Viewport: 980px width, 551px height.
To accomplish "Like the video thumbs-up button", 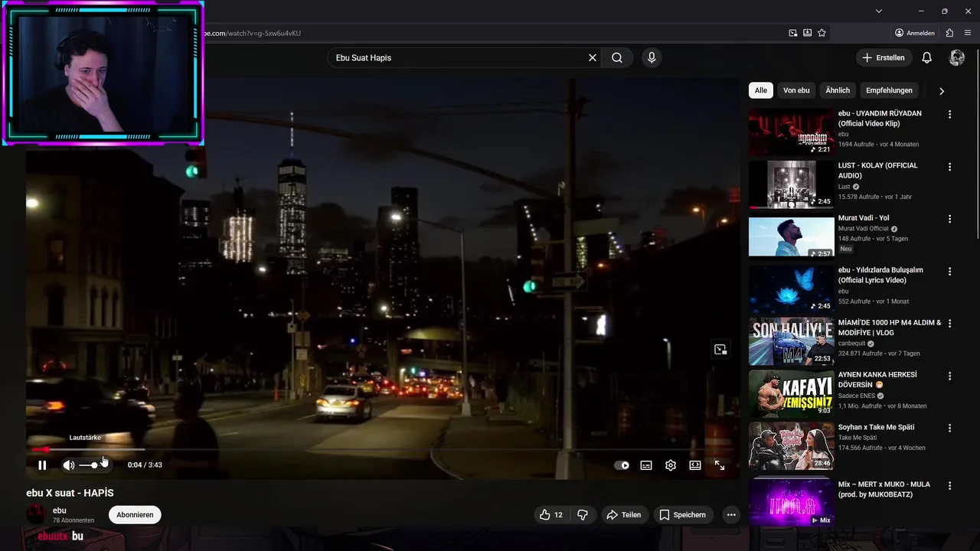I will tap(551, 515).
